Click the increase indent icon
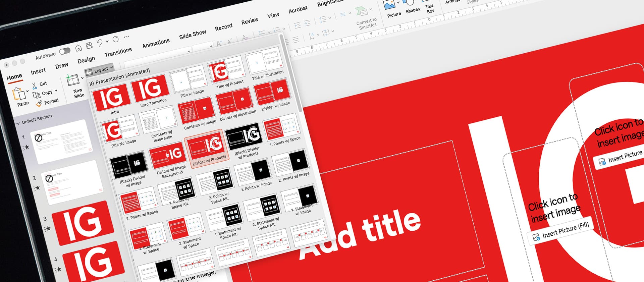Viewport: 644px width, 282px height. coord(307,22)
